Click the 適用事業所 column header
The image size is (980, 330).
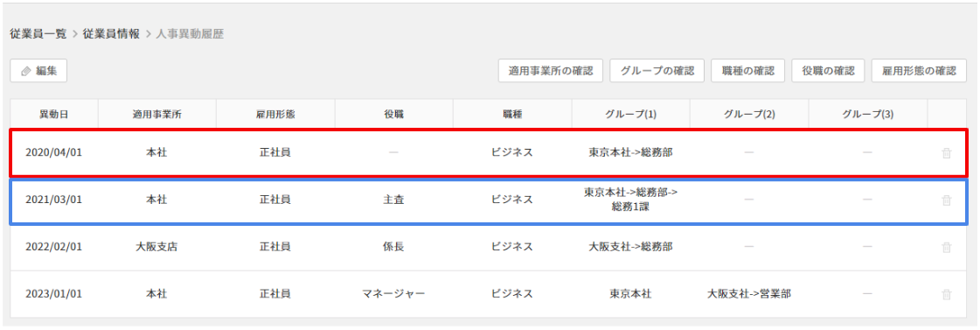pyautogui.click(x=156, y=114)
